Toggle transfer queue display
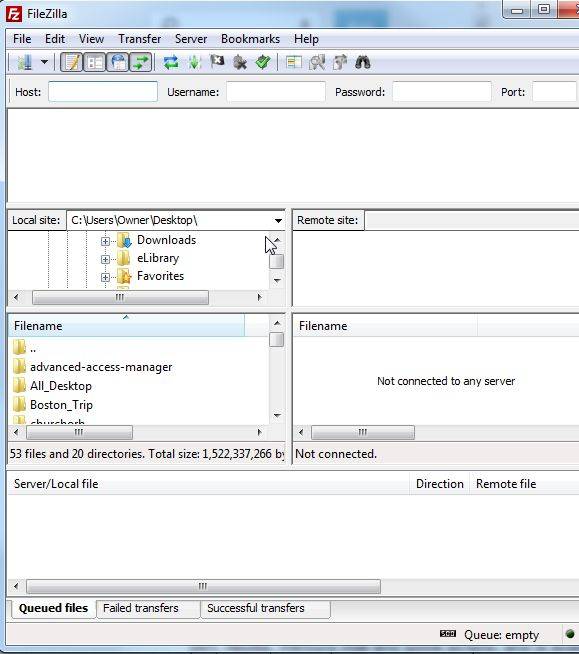Viewport: 579px width, 654px height. pos(141,63)
